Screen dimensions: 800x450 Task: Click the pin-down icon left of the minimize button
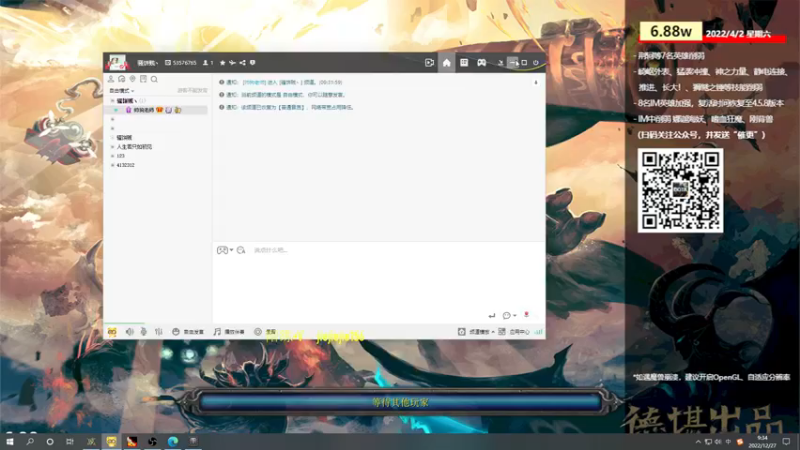tap(501, 63)
